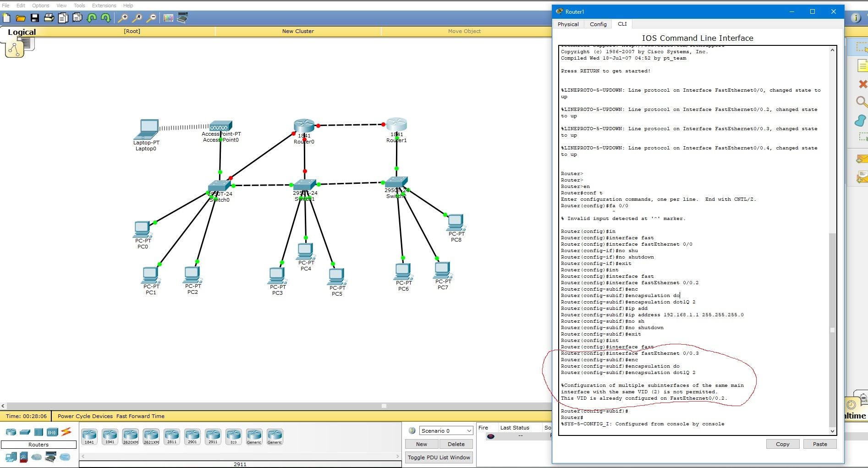Click the Paste button in Router1 window

point(820,444)
